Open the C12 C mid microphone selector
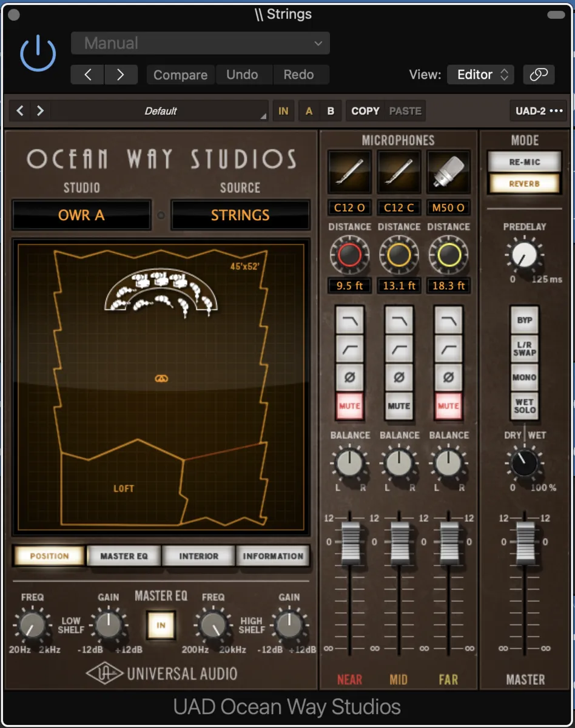Image resolution: width=575 pixels, height=728 pixels. point(399,208)
